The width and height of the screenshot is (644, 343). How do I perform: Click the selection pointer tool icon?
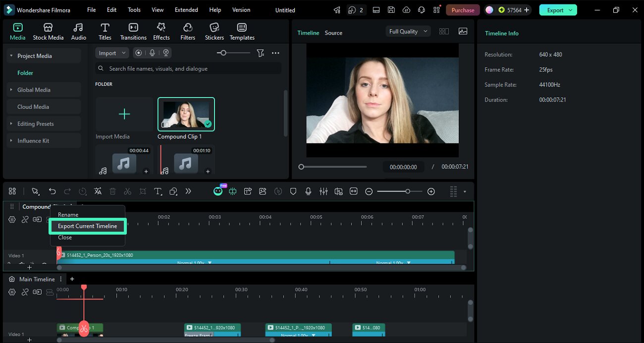35,191
